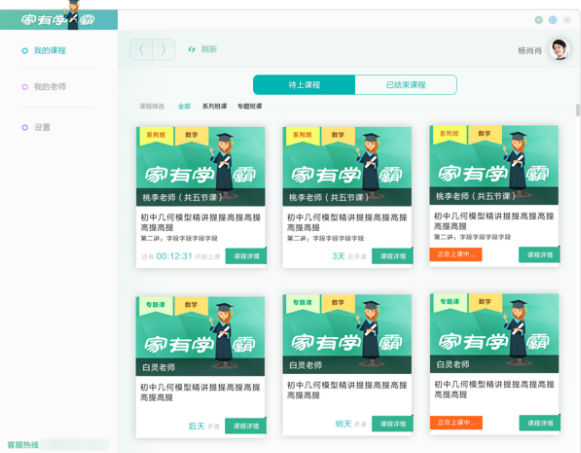Screen dimensions: 581x453
Task: Click the 家有学霸 logo at top left
Action: (59, 19)
